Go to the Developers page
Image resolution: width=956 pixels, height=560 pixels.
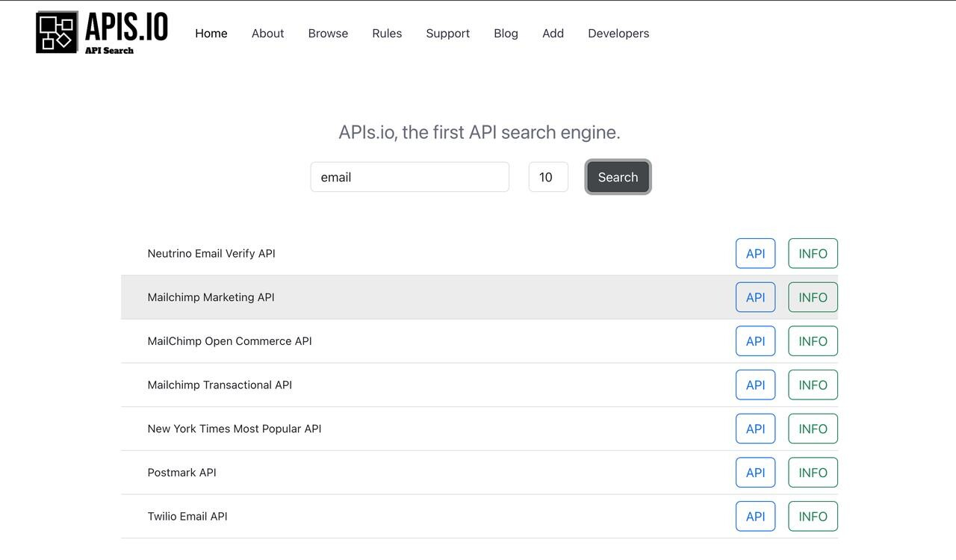point(618,34)
